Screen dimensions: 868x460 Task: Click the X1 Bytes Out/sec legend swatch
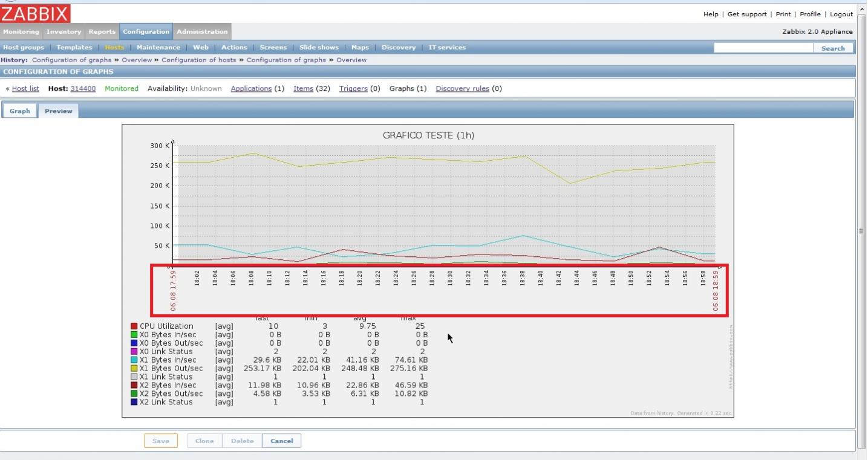coord(134,369)
